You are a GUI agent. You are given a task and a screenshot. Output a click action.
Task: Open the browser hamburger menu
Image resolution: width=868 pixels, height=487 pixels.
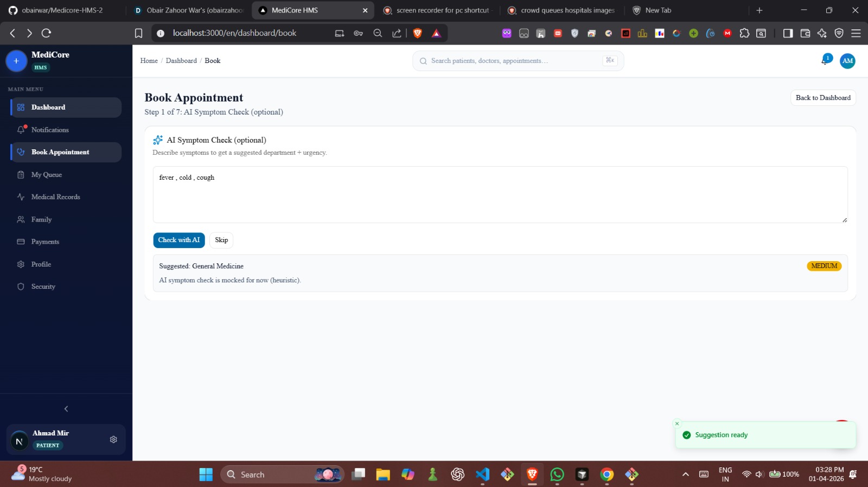[x=856, y=33]
